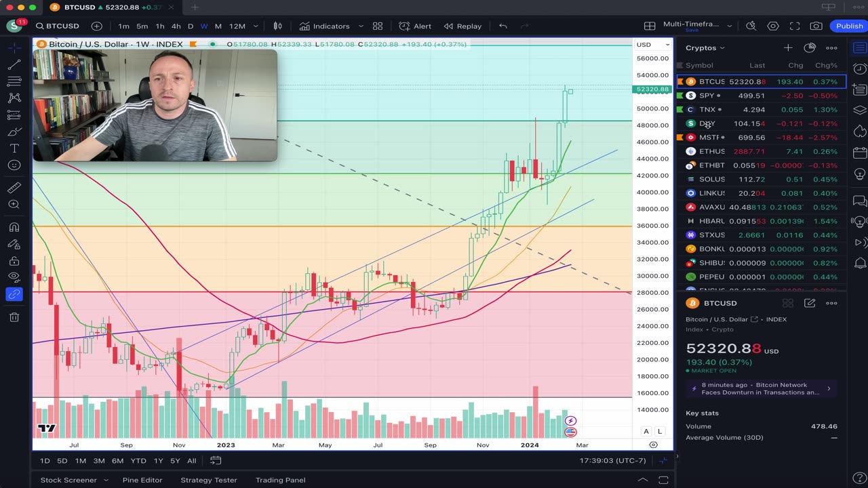Collapse the bottom panel with the chevron
This screenshot has width=868, height=488.
click(642, 480)
